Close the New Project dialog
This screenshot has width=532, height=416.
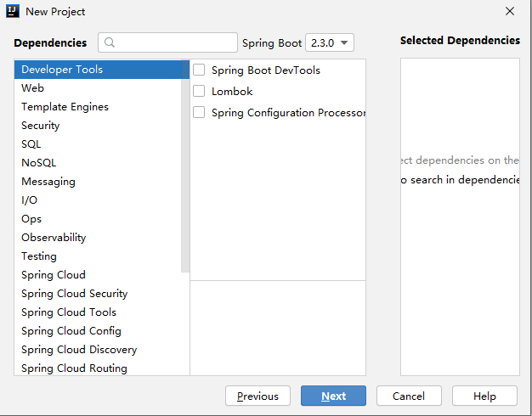point(510,12)
